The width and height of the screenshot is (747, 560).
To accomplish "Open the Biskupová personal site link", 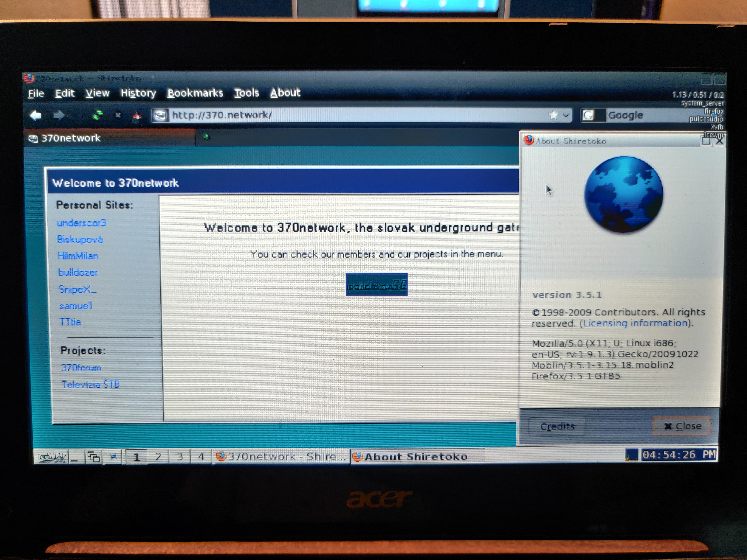I will tap(80, 239).
